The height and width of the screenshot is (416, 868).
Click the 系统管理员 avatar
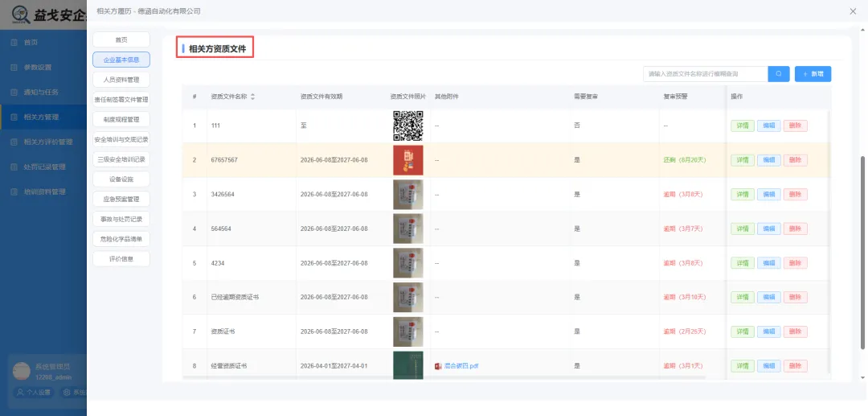tap(22, 371)
